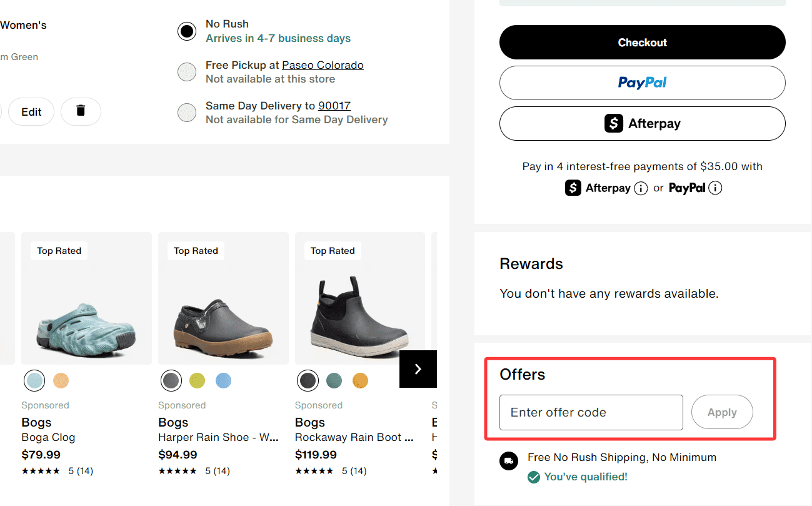Open the Rockaway Rain Boot product image
Screen dimensions: 812x506
(360, 298)
